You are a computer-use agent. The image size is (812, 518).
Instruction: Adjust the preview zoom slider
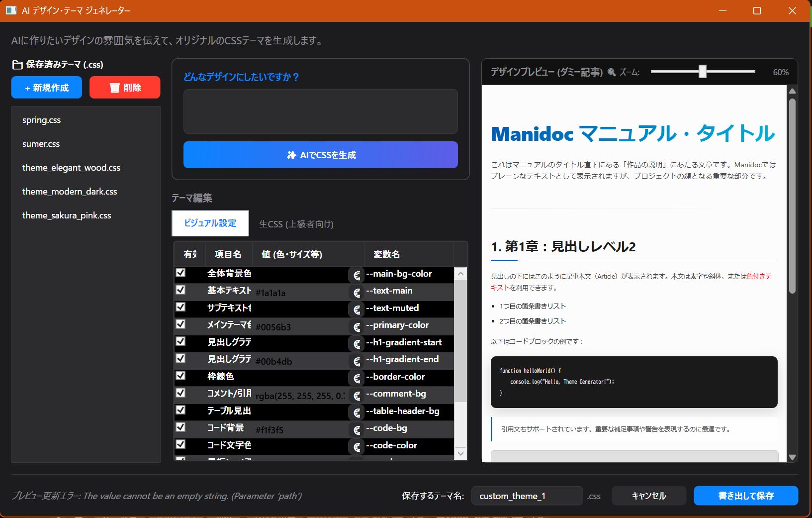[702, 72]
